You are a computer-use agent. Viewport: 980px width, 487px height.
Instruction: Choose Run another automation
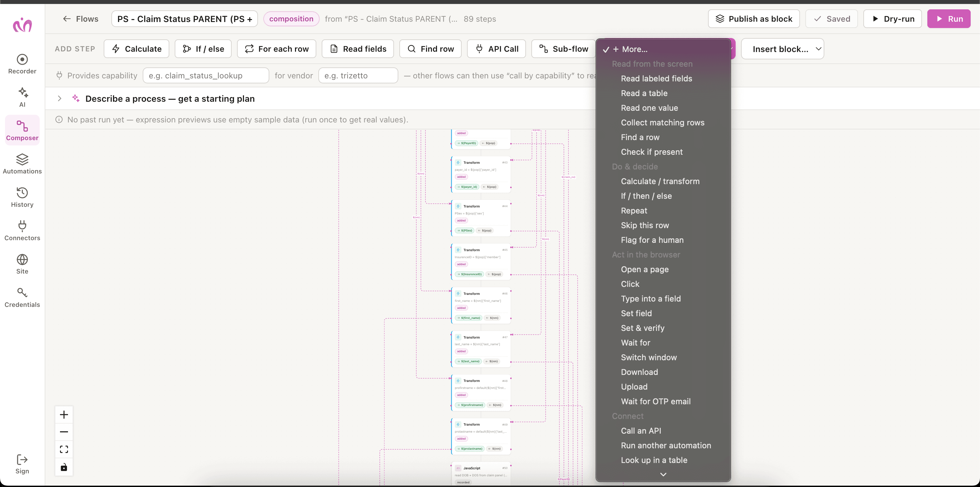663,445
